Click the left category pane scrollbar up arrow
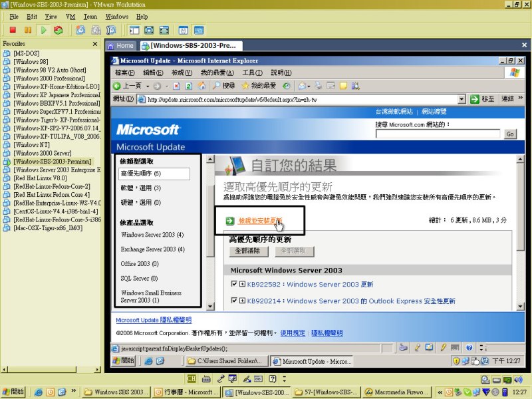Image resolution: width=532 pixels, height=399 pixels. click(210, 159)
